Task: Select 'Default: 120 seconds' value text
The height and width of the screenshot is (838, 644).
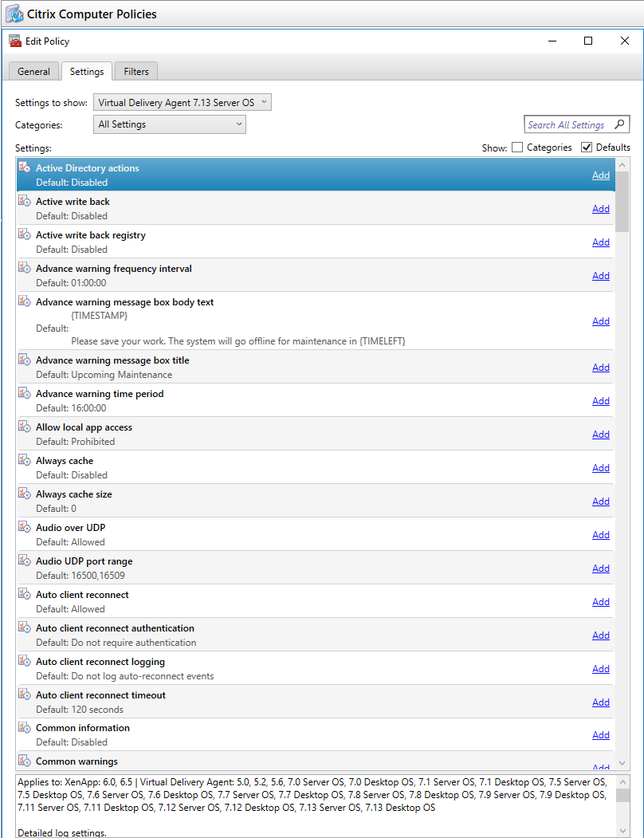Action: click(80, 710)
